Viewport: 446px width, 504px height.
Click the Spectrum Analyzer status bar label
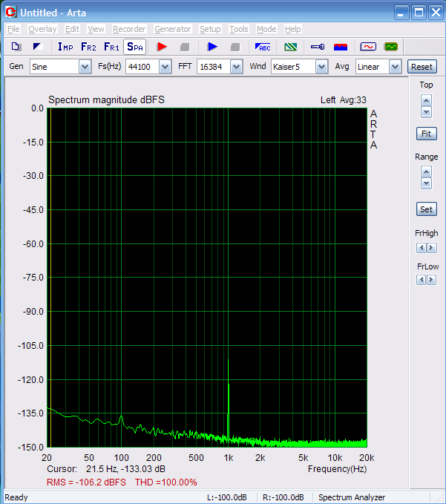click(352, 497)
